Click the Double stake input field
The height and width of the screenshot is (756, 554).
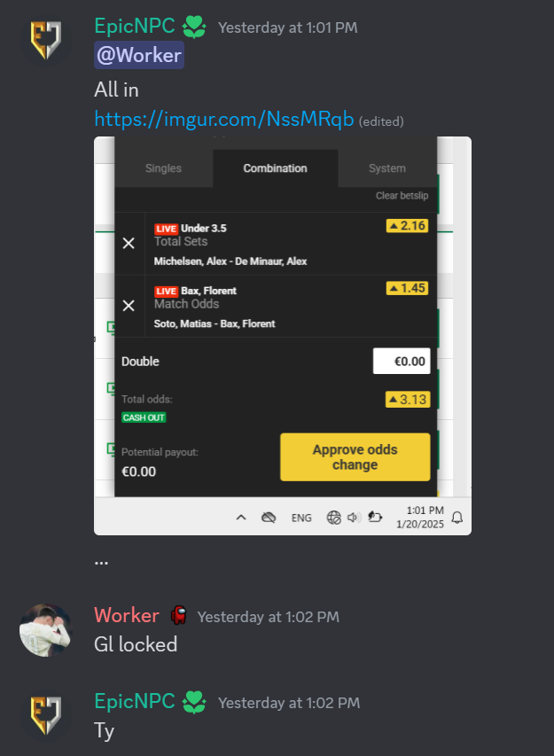pyautogui.click(x=402, y=361)
